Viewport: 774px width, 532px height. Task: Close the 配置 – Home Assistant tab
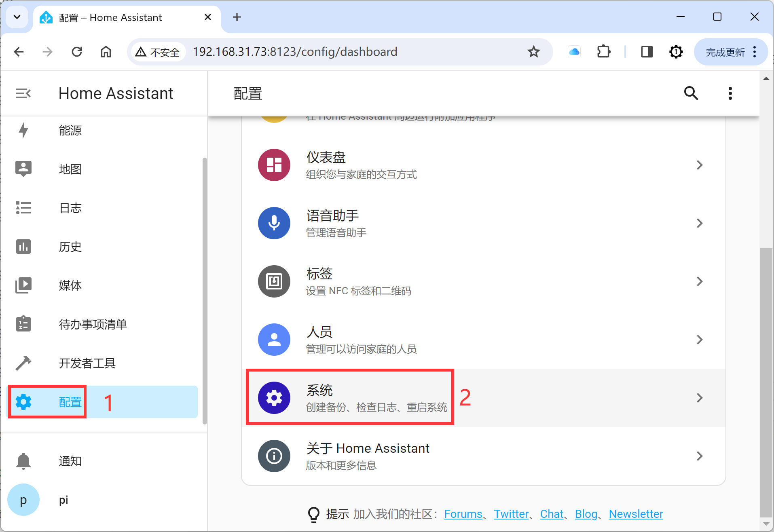pos(208,17)
